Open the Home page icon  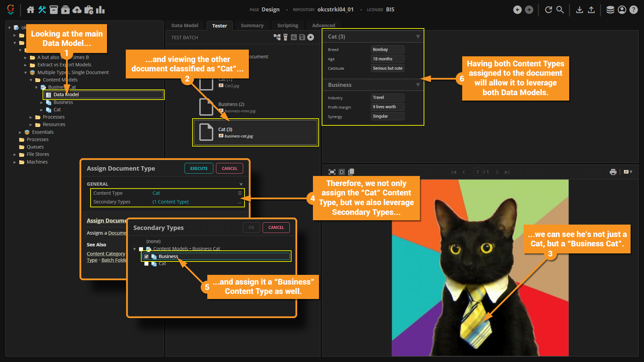(x=31, y=10)
